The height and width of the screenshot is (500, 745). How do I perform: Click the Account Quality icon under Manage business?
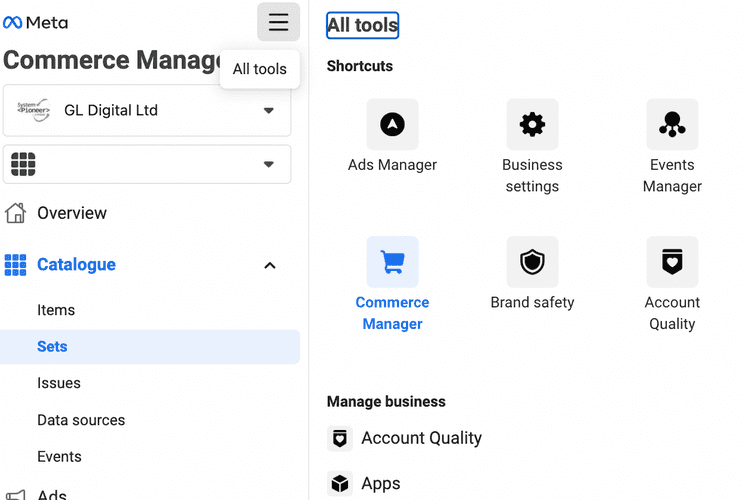340,438
